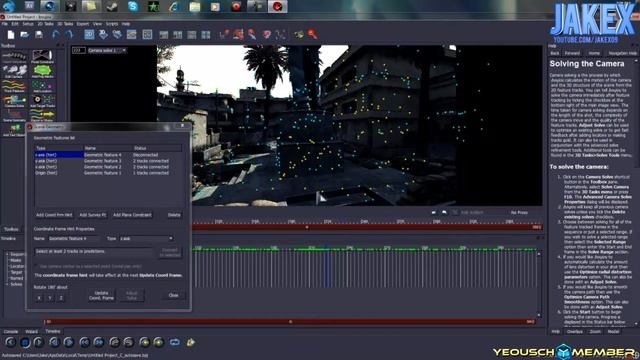
Task: Click the New Project toolbar icon
Action: (11, 35)
